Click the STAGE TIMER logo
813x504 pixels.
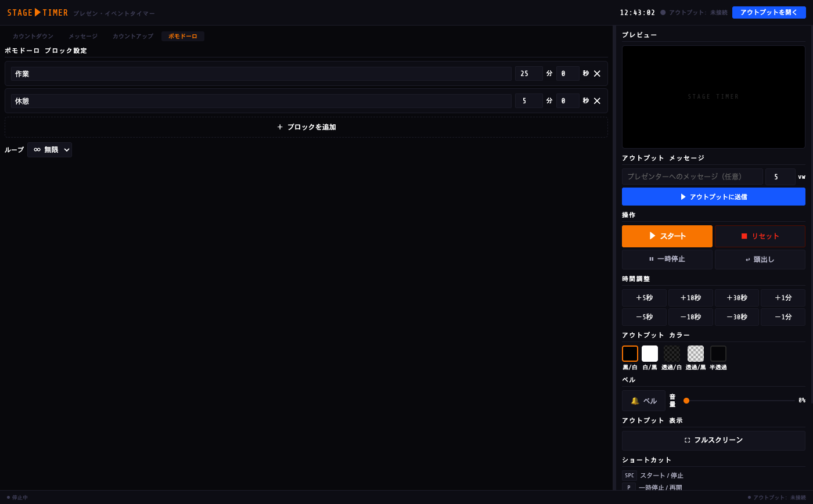(38, 13)
